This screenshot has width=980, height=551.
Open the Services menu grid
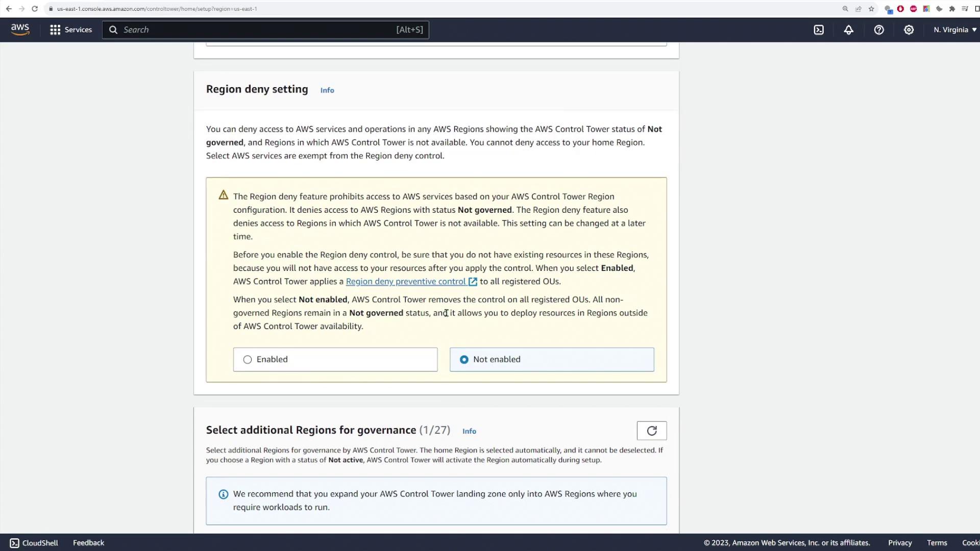(70, 30)
